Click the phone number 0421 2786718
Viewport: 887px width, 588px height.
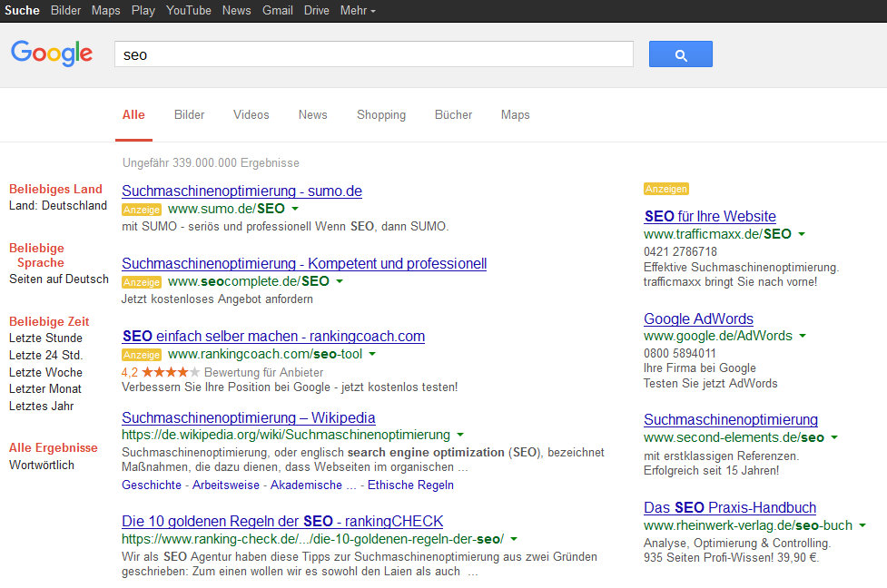point(680,251)
